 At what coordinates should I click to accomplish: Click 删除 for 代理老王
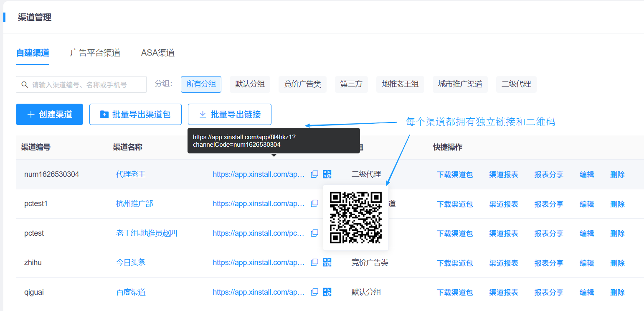617,174
